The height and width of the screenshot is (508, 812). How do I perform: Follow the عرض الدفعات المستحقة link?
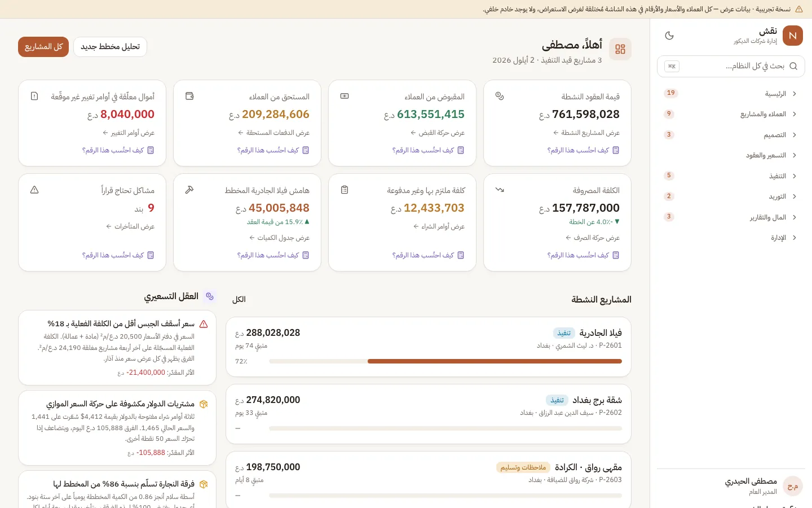[273, 133]
